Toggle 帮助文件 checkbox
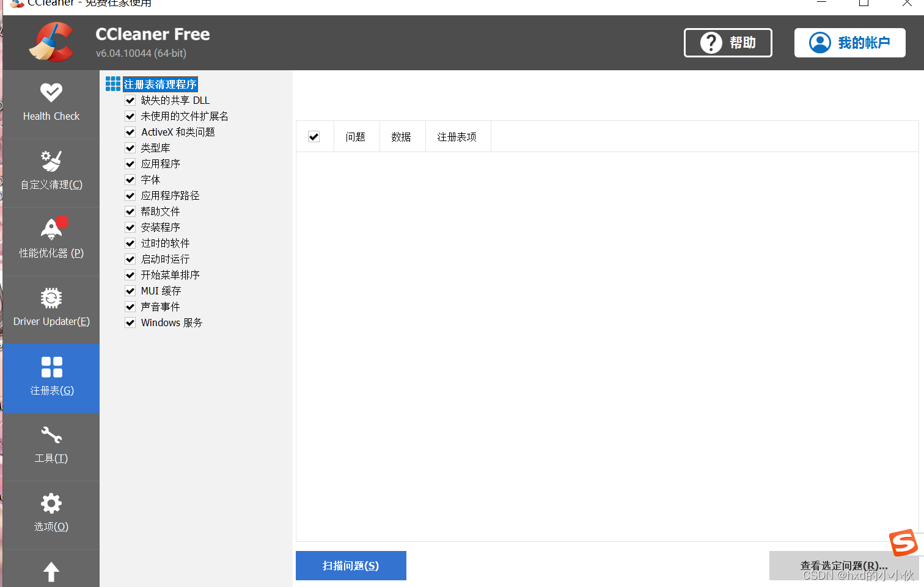The width and height of the screenshot is (924, 587). (130, 211)
